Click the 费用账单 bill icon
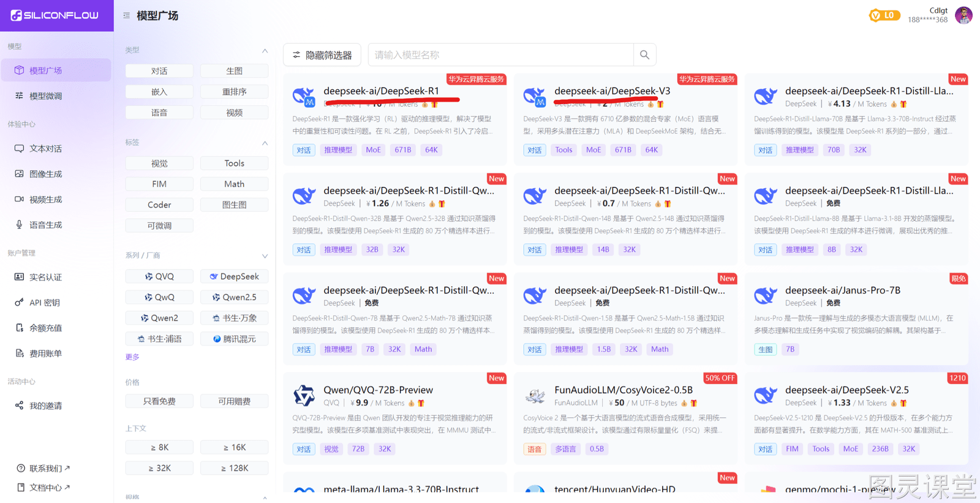 (x=20, y=353)
